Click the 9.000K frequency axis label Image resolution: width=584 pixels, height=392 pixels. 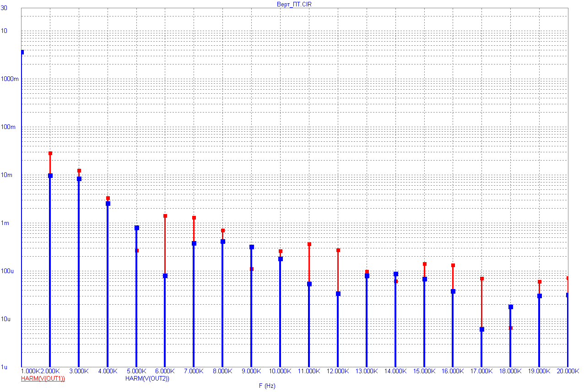[x=251, y=371]
